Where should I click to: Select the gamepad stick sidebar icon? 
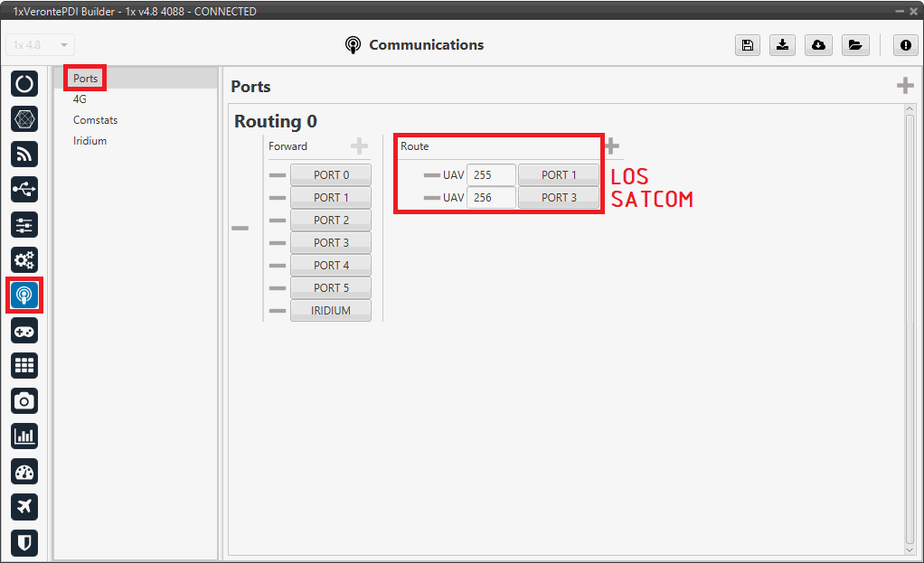(x=24, y=331)
